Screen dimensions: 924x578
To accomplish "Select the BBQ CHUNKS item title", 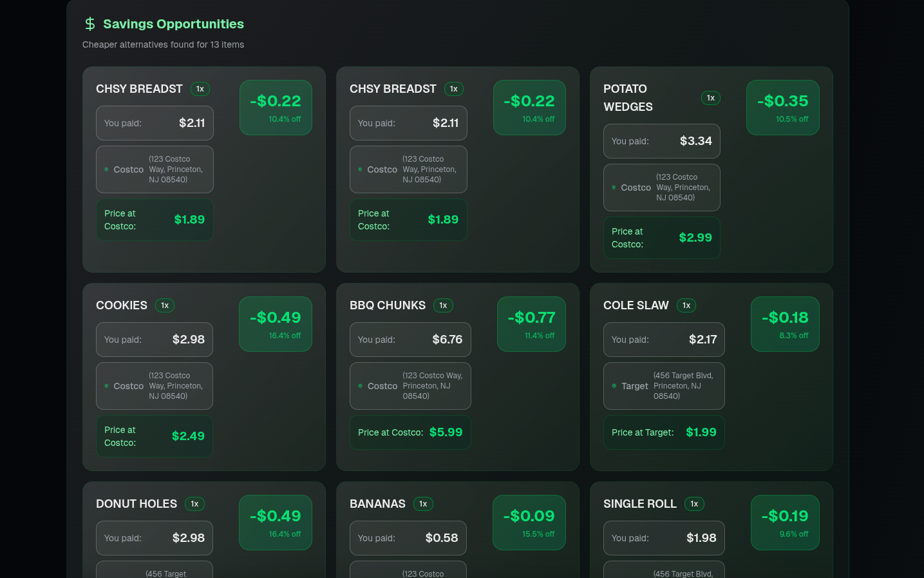I will click(x=388, y=305).
